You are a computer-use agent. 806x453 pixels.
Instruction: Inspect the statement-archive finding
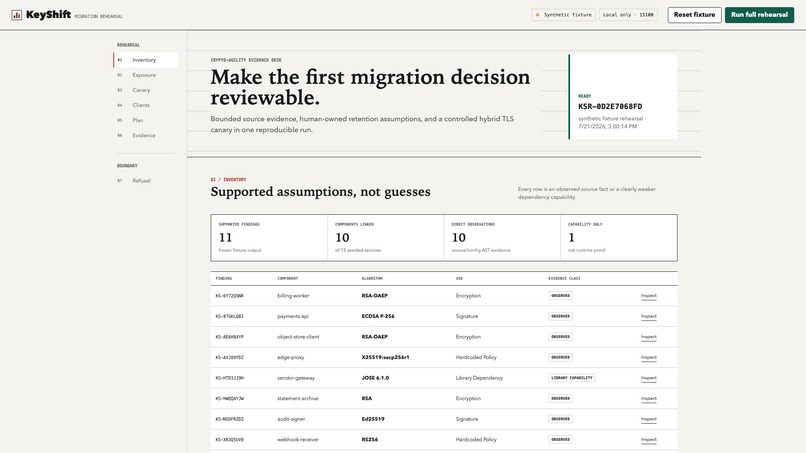point(649,398)
